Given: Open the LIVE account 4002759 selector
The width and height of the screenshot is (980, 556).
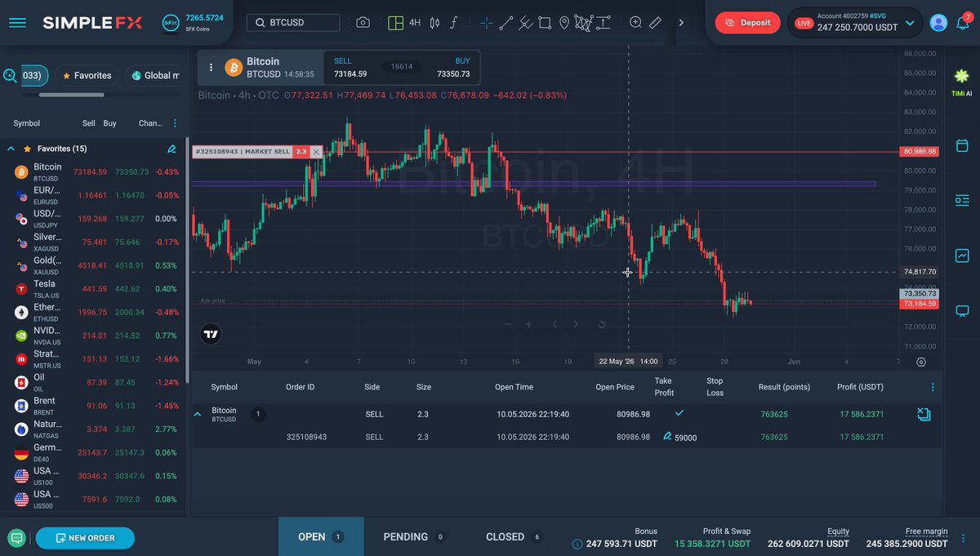Looking at the screenshot, I should 855,23.
